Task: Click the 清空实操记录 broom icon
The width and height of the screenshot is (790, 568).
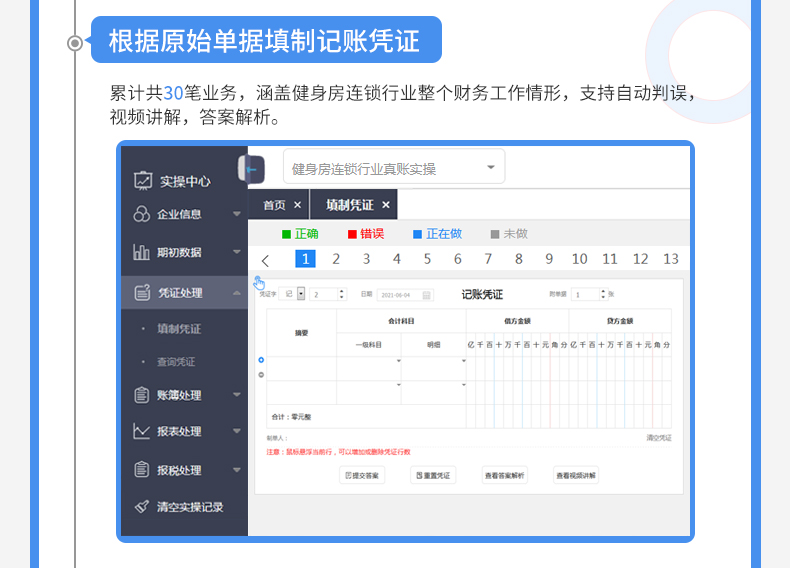Action: [142, 506]
